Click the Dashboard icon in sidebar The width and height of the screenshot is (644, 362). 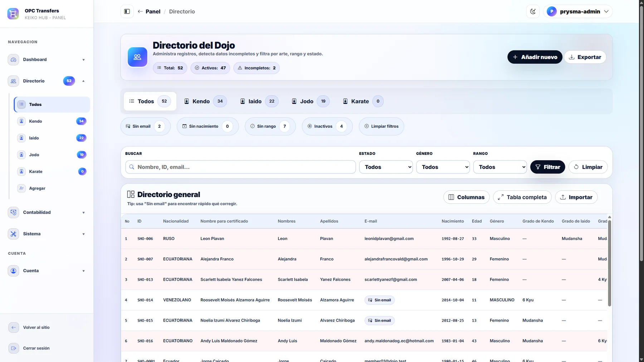coord(14,60)
